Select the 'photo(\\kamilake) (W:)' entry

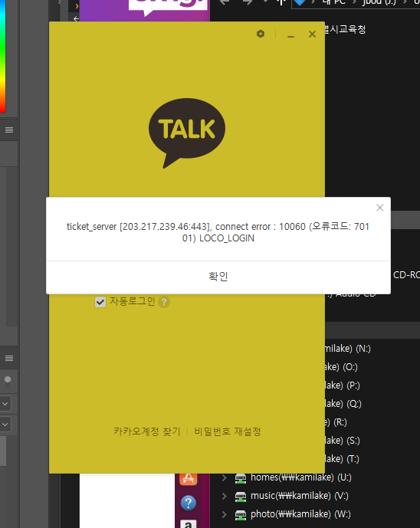tap(300, 514)
